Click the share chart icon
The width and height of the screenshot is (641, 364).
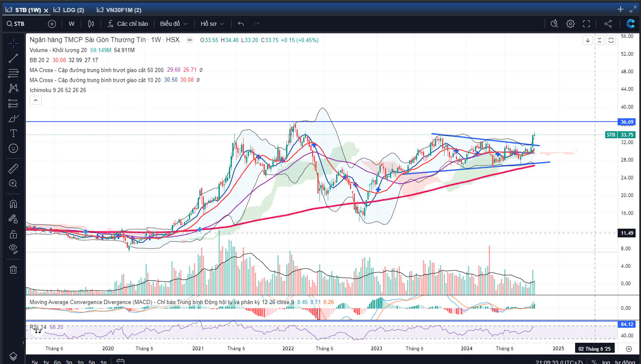coord(608,24)
